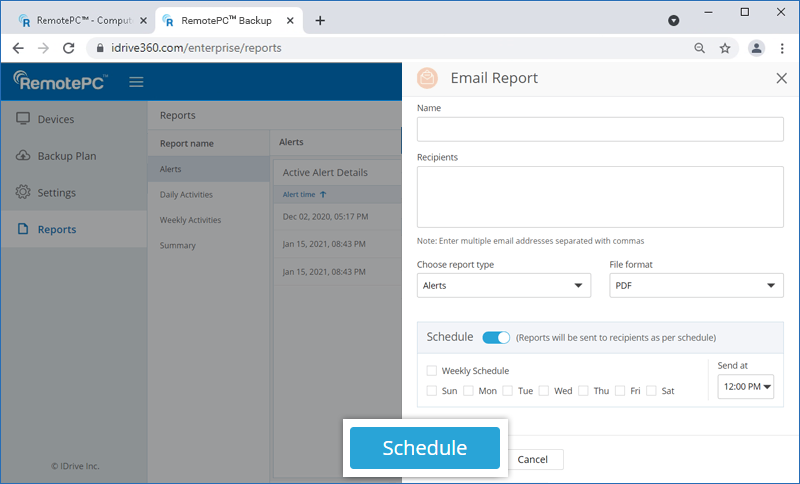
Task: Click the browser reload icon
Action: [x=69, y=48]
